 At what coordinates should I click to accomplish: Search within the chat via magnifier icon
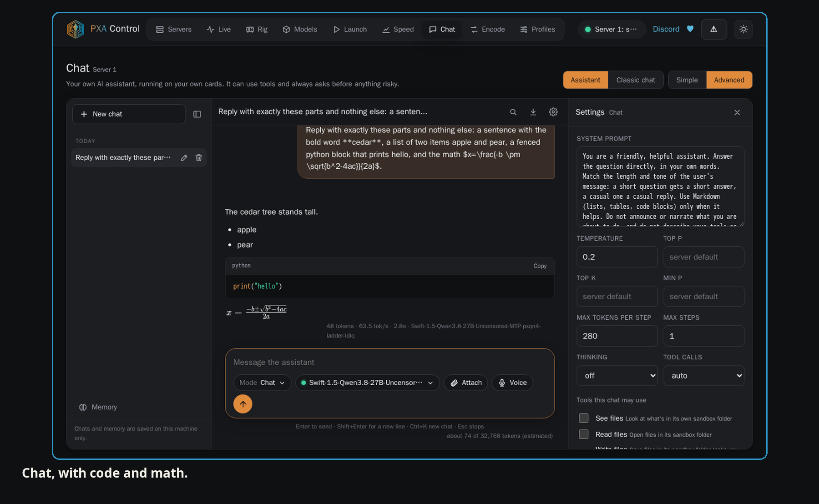pyautogui.click(x=513, y=112)
